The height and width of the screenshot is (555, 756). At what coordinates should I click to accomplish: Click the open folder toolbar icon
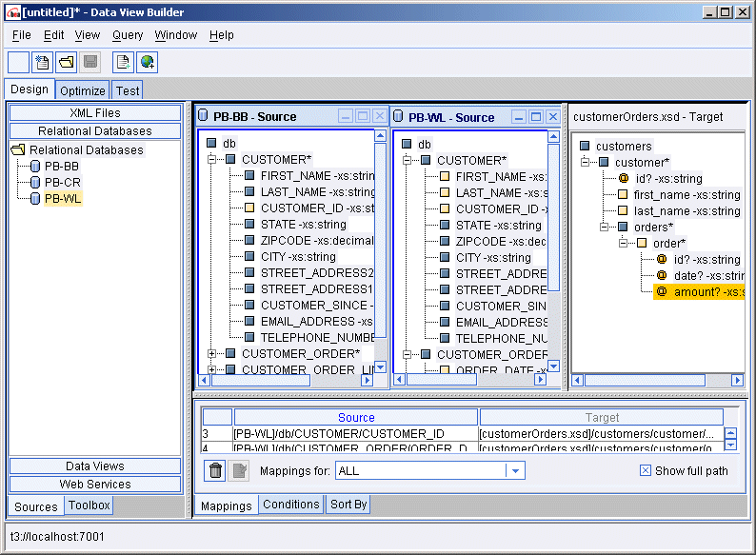tap(66, 63)
